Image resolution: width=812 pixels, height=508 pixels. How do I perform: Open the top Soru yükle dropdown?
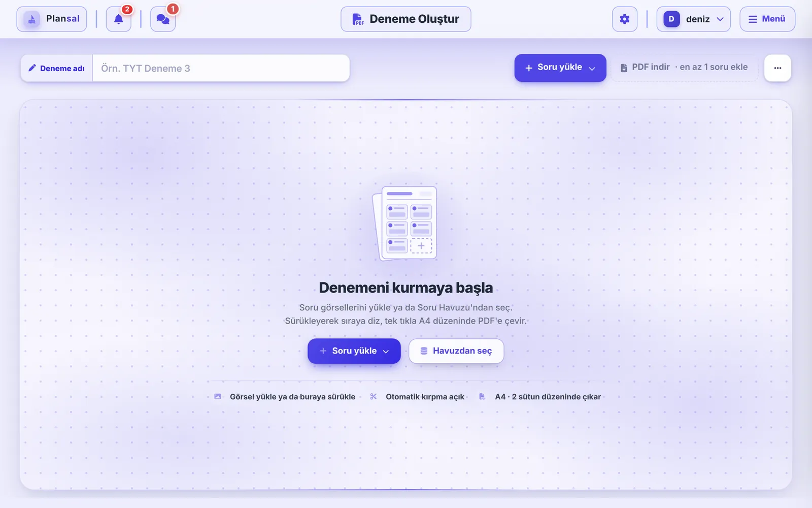tap(560, 68)
